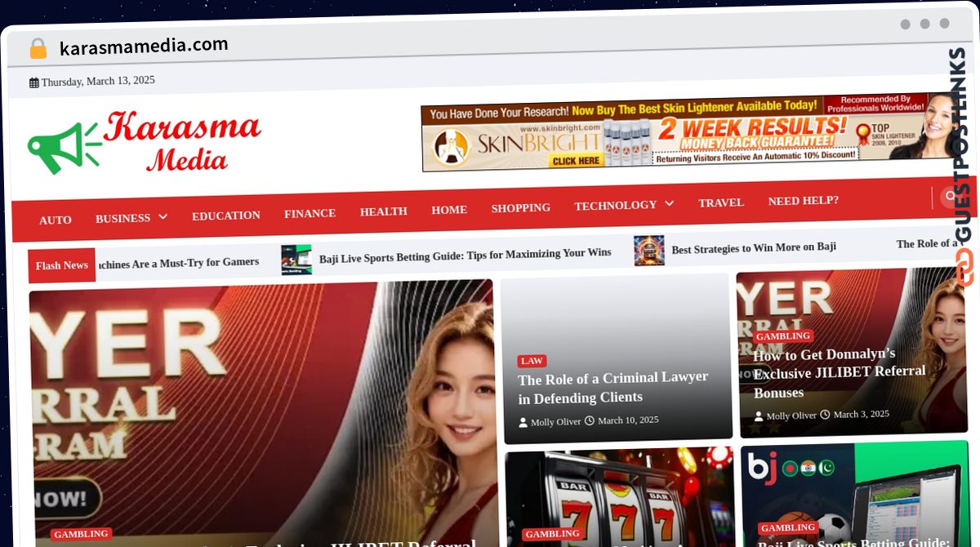Screen dimensions: 980x547
Task: Open the search icon in the red navbar
Action: pos(950,196)
